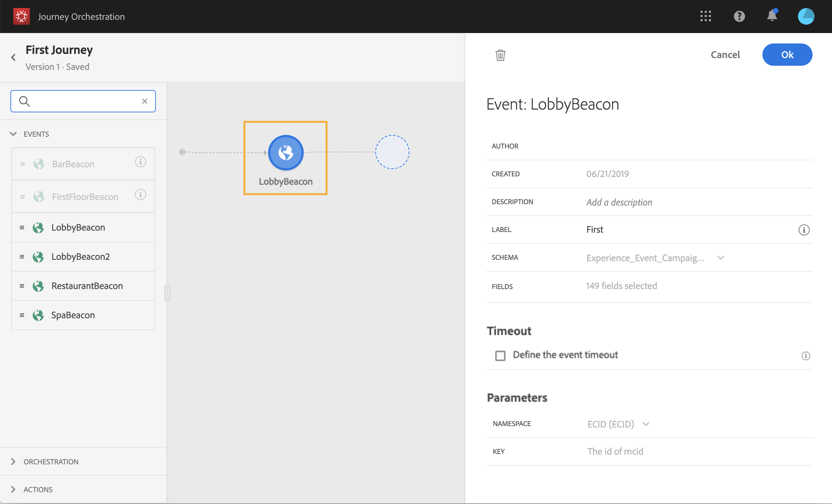Collapse the EVENTS section
Image resolution: width=832 pixels, height=504 pixels.
pyautogui.click(x=13, y=134)
